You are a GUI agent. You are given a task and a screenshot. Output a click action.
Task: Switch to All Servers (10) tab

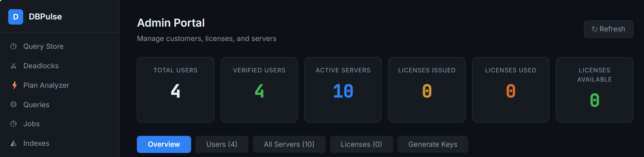(x=289, y=144)
